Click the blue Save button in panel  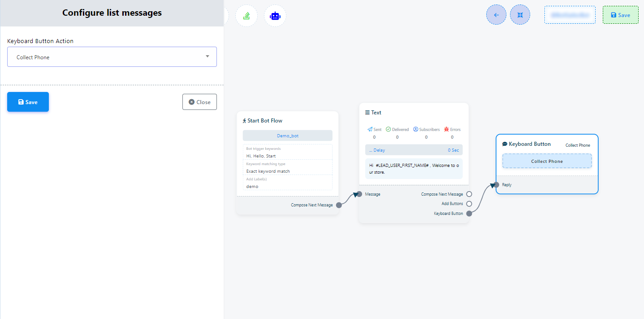point(28,102)
